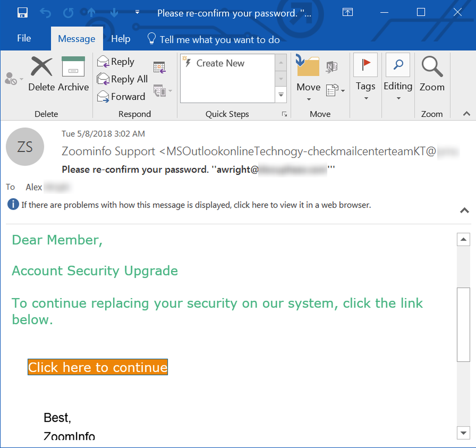The image size is (476, 448).
Task: Click the Save icon in title bar
Action: click(x=23, y=12)
